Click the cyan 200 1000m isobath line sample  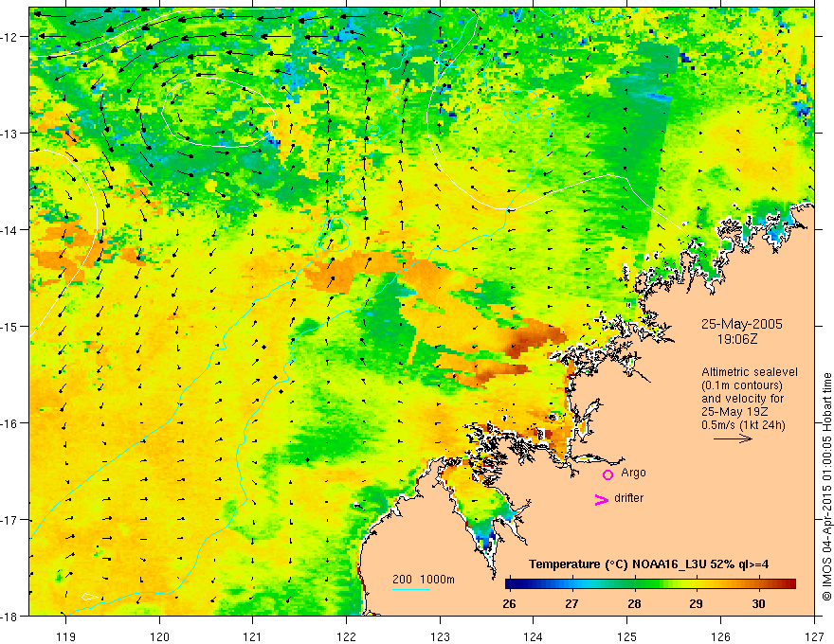(x=411, y=589)
